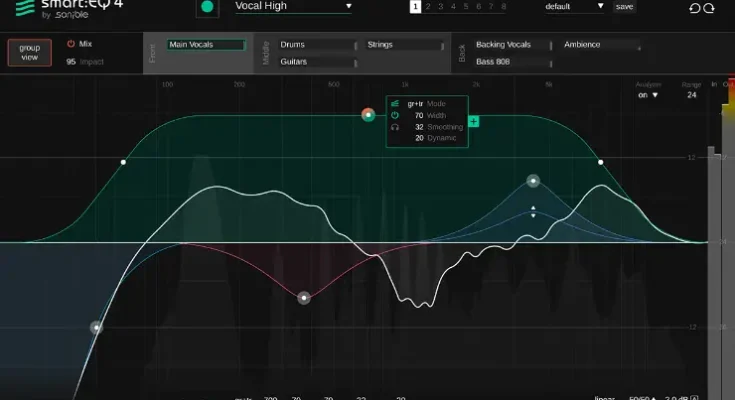This screenshot has width=735, height=400.
Task: Switch to state slot 1
Action: (x=414, y=7)
